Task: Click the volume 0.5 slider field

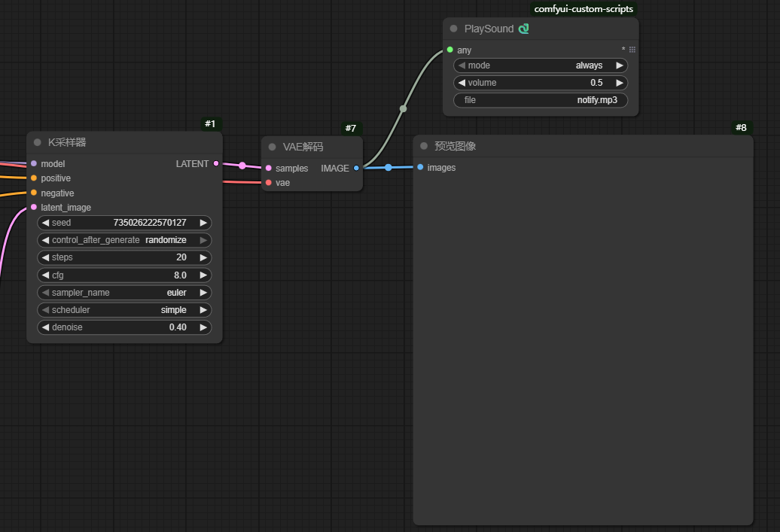Action: click(x=541, y=83)
